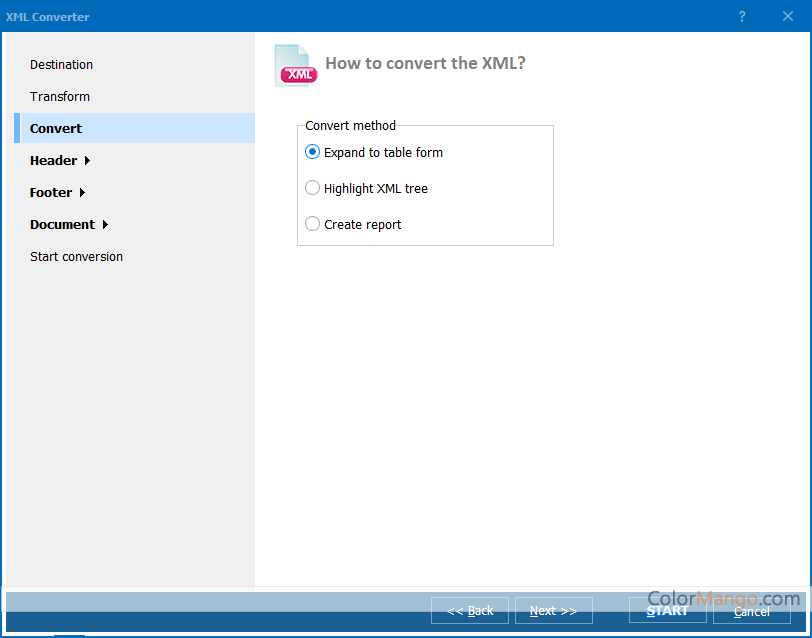Screen dimensions: 812x638
Task: Select the Expand to table form option
Action: point(313,153)
